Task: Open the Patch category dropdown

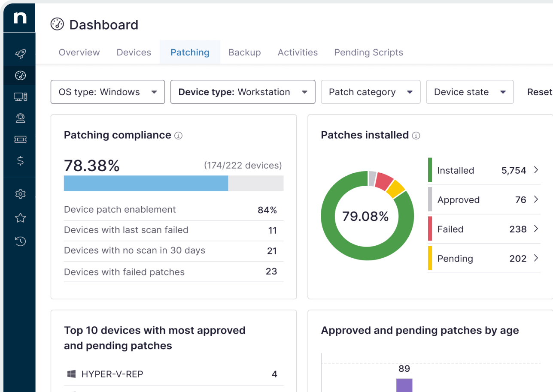Action: pyautogui.click(x=371, y=92)
